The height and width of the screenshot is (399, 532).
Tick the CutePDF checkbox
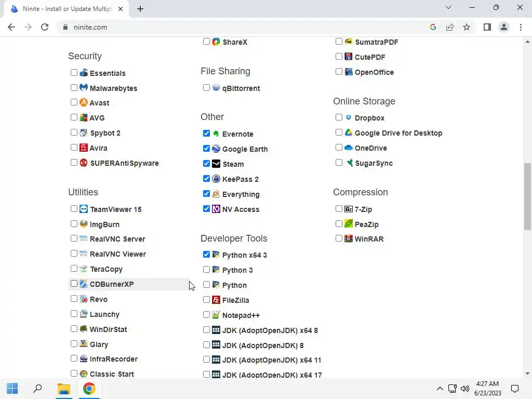(339, 56)
